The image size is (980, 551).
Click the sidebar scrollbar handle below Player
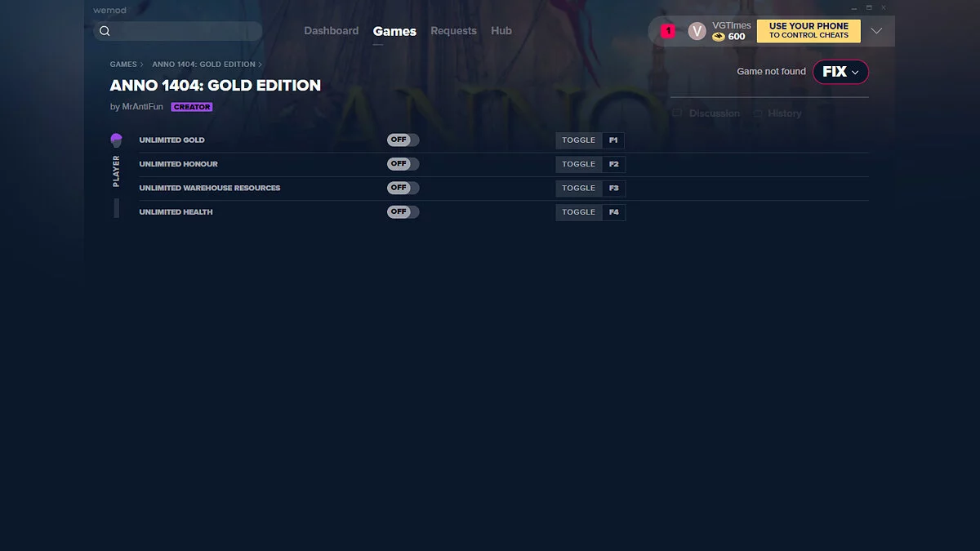[116, 208]
